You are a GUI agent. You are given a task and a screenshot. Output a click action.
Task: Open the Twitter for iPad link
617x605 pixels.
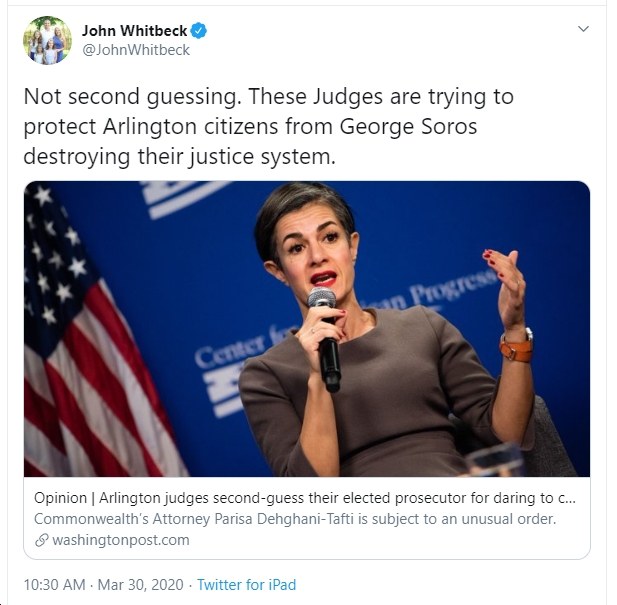pyautogui.click(x=246, y=585)
